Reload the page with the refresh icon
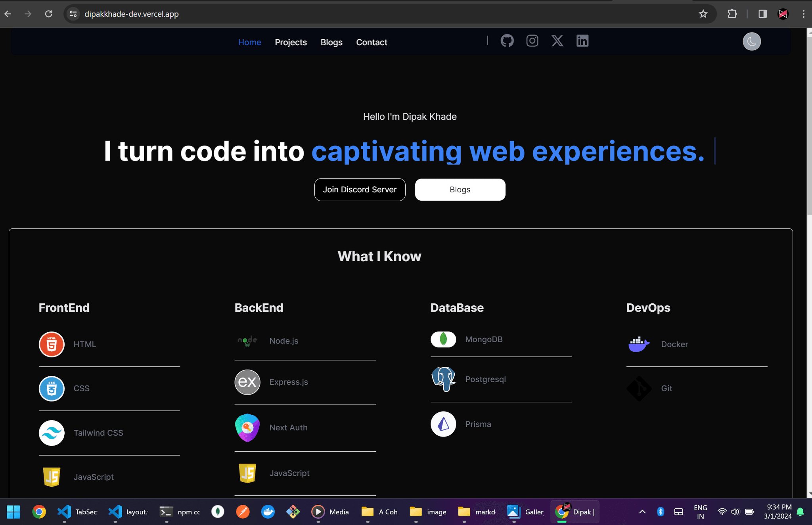 point(48,14)
